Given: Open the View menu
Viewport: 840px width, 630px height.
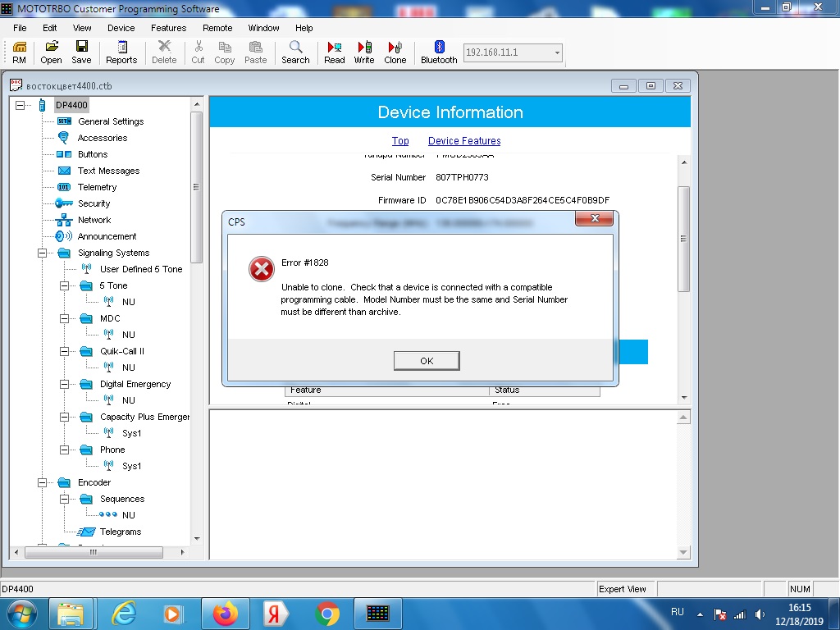Looking at the screenshot, I should [x=82, y=28].
